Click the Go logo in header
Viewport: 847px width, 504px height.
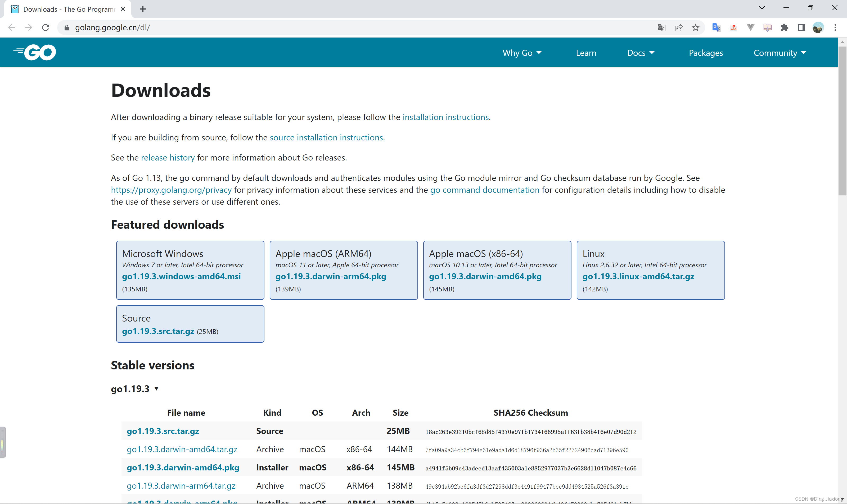pyautogui.click(x=35, y=52)
